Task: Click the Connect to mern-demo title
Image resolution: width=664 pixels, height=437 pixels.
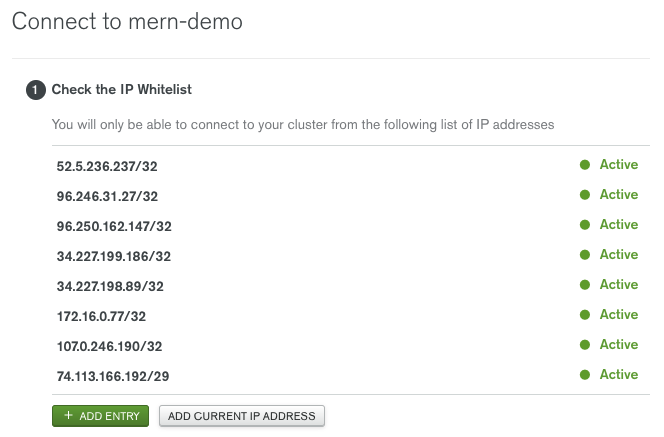Action: click(x=127, y=21)
